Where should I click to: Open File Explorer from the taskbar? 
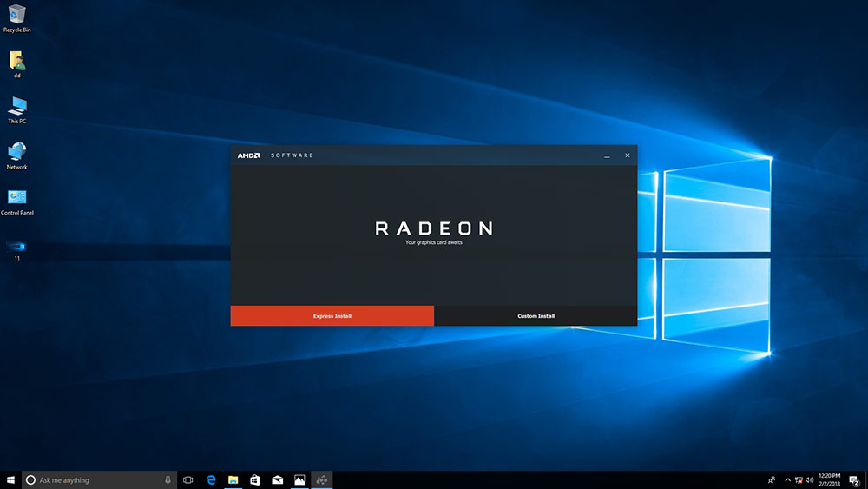click(233, 480)
